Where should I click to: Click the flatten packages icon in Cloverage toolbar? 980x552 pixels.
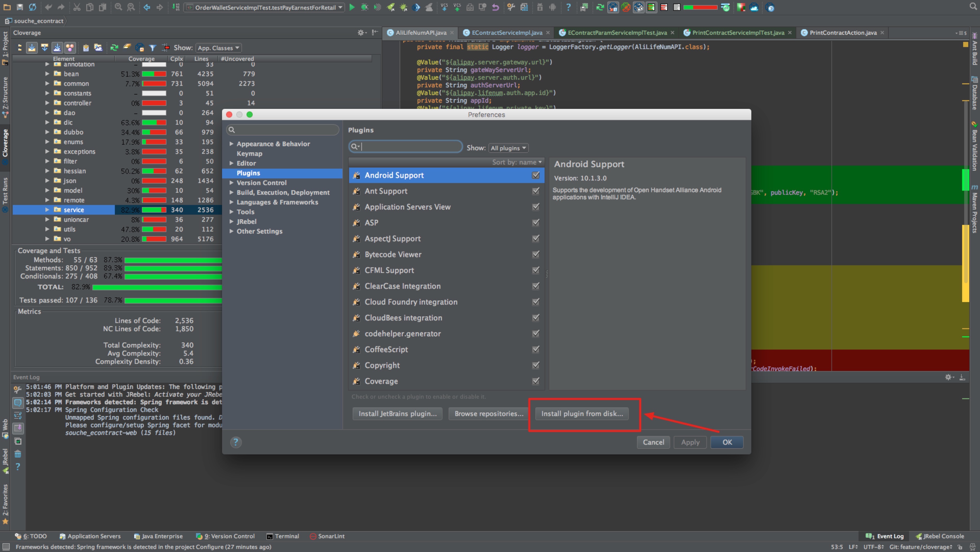pyautogui.click(x=20, y=47)
